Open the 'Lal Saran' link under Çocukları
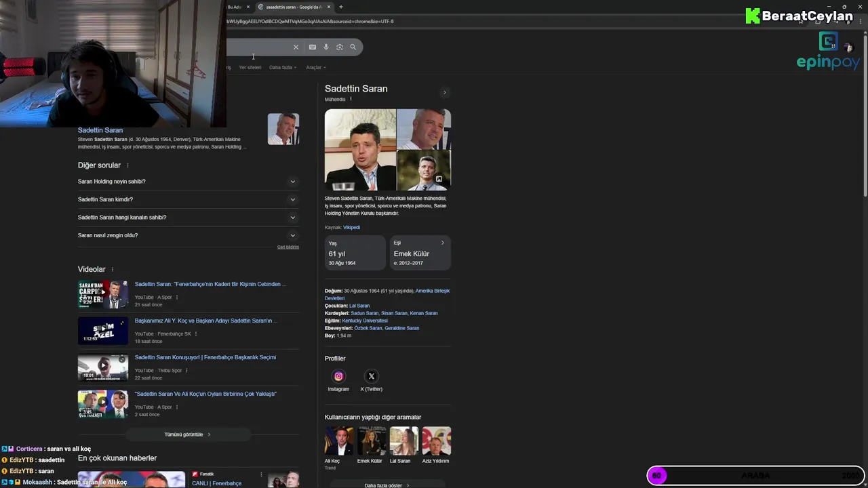The image size is (868, 488). coord(359,306)
